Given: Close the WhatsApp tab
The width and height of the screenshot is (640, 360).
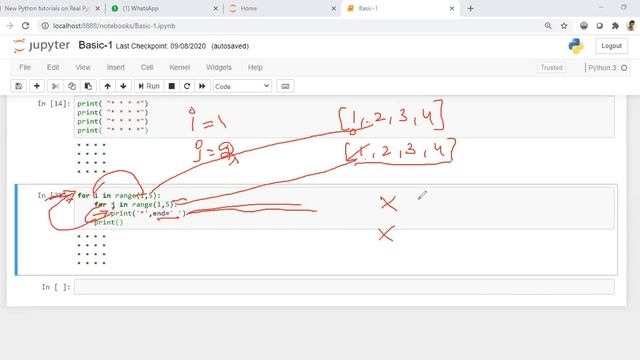Looking at the screenshot, I should tap(216, 9).
